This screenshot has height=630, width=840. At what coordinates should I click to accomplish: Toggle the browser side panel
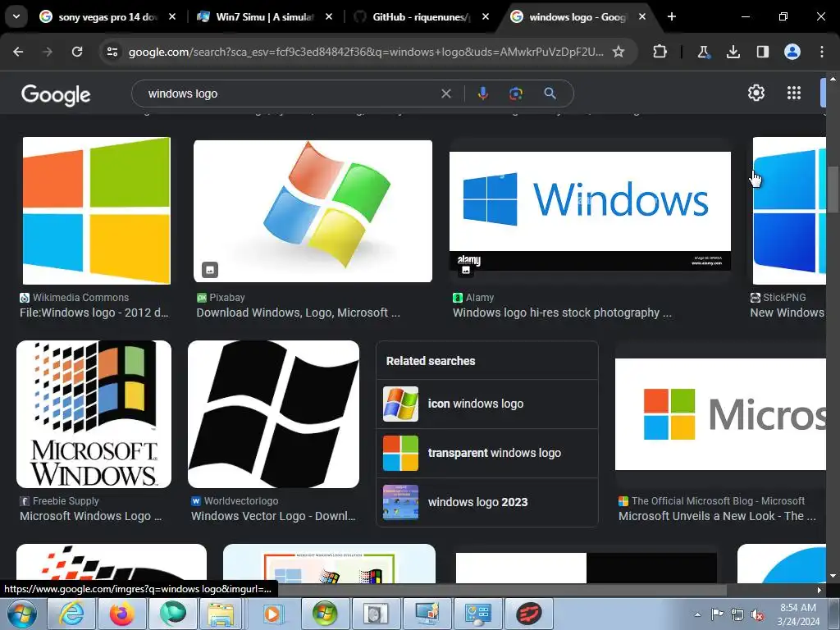(762, 52)
